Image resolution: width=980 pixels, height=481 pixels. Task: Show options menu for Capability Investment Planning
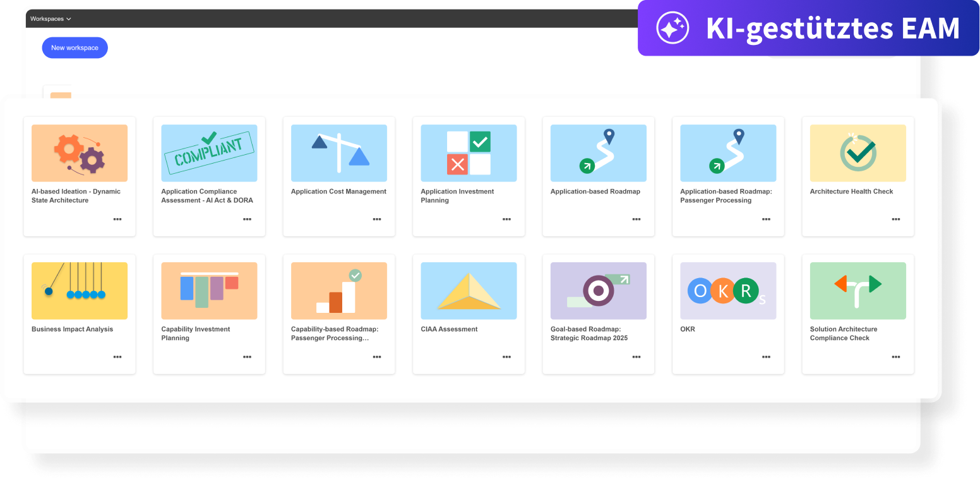point(247,357)
